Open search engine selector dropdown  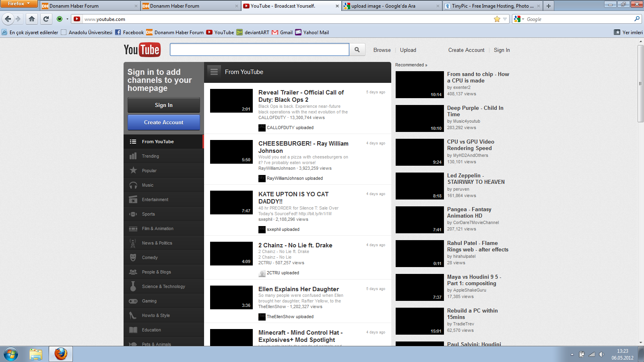click(519, 19)
